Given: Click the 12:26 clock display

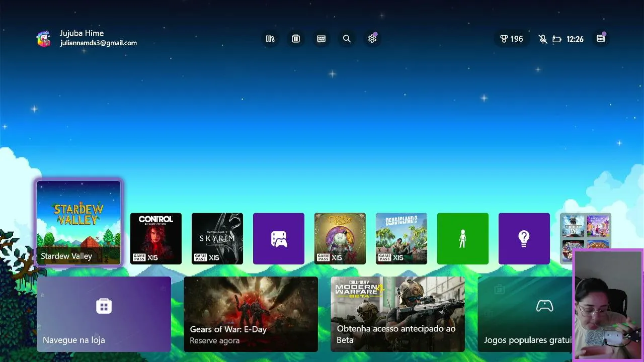Looking at the screenshot, I should click(x=575, y=39).
